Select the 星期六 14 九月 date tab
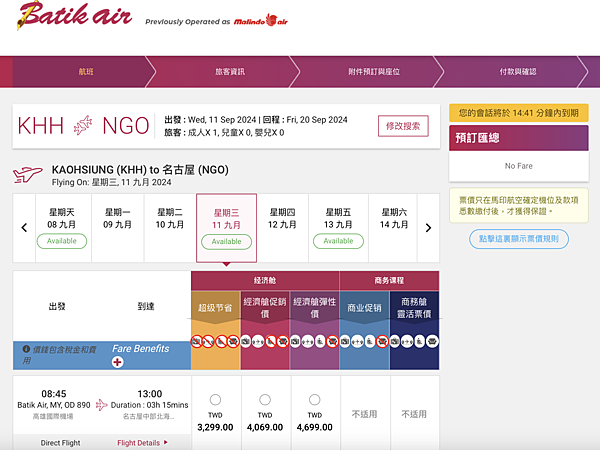 click(394, 228)
